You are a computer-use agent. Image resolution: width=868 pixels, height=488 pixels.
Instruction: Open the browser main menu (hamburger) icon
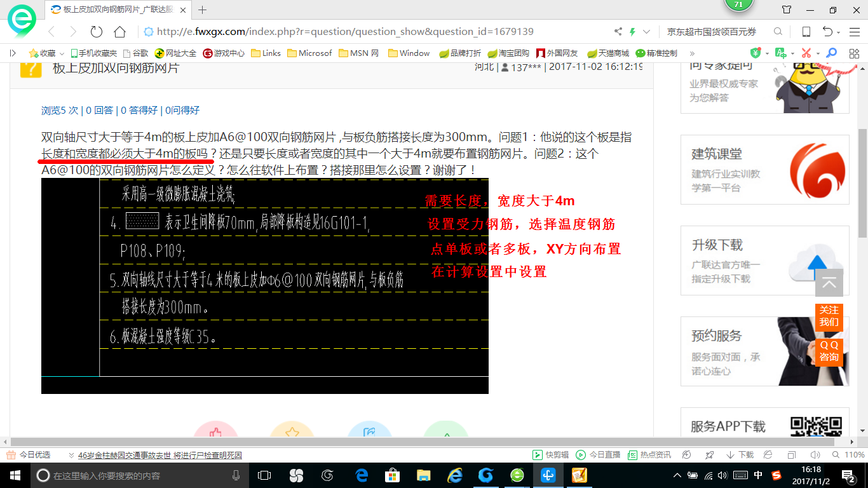coord(854,32)
